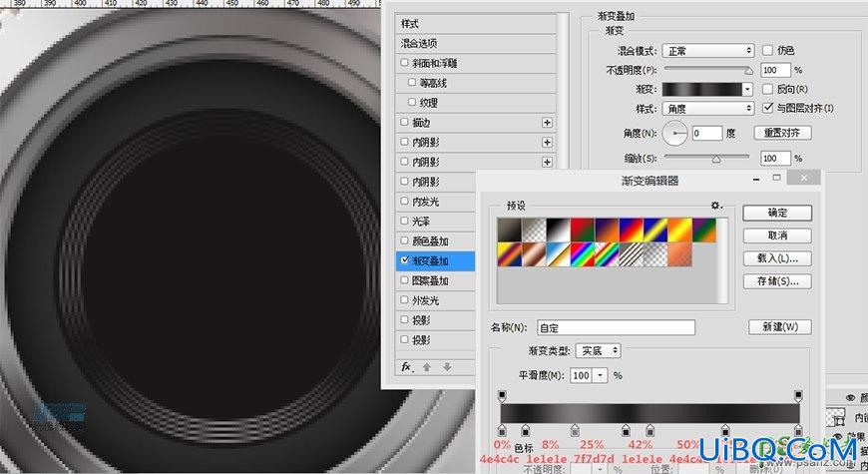The image size is (868, 474).
Task: Click the 渐变 preview bar in layer style
Action: point(702,89)
